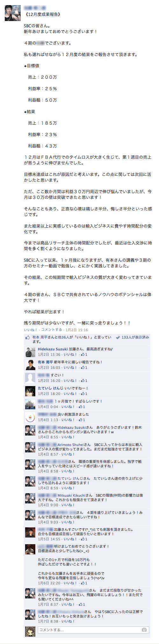Click the Apple logo avatar beside 良い刺激頂きました
This screenshot has height=644, width=159.
tap(30, 417)
